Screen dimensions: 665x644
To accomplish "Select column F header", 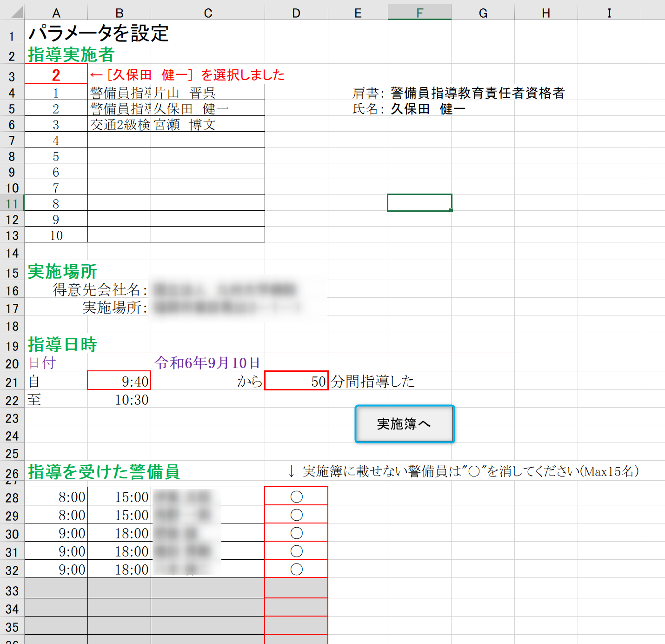I will 419,13.
